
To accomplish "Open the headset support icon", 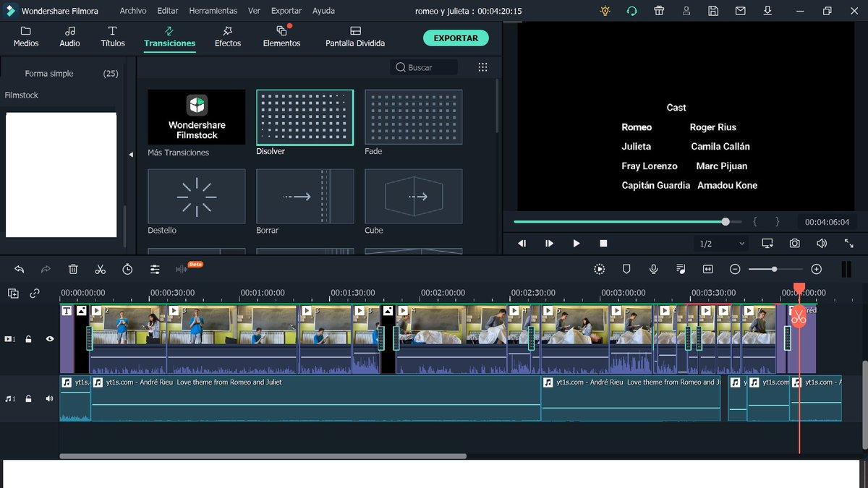I will (631, 11).
